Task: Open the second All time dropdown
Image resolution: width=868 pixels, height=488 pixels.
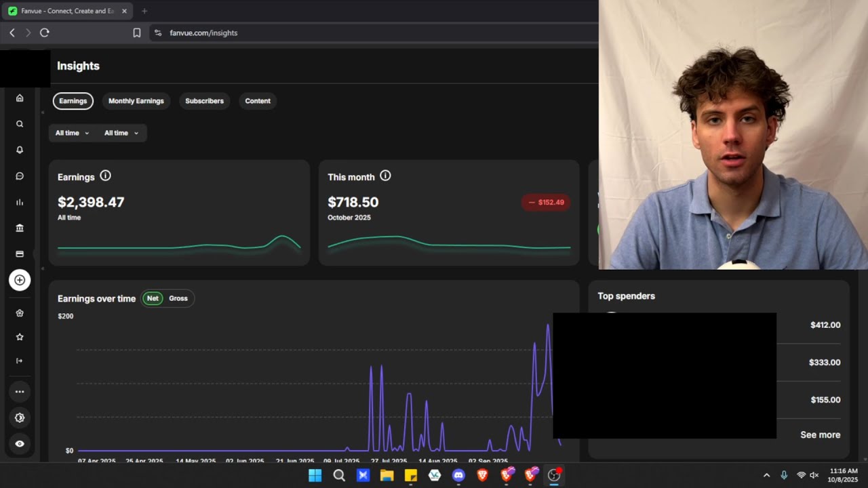Action: click(x=121, y=133)
